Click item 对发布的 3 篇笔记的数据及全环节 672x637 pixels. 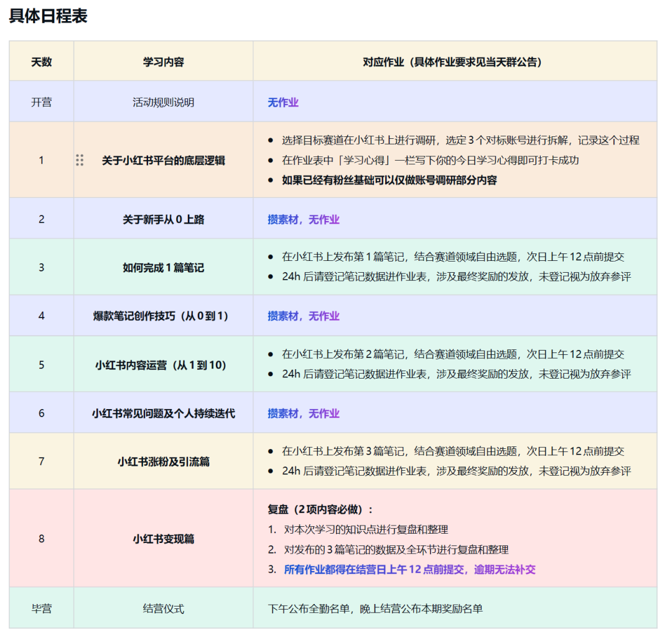point(396,549)
